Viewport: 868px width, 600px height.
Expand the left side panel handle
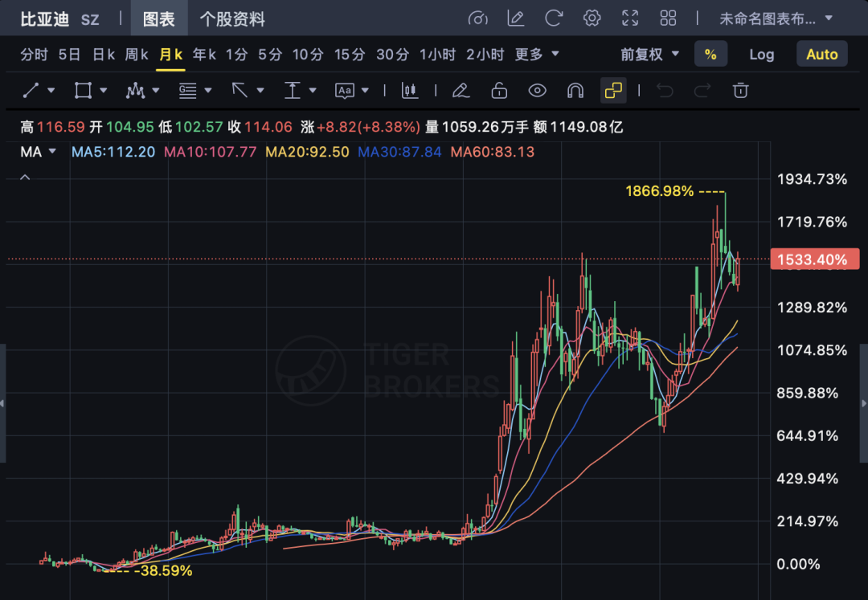[x=2, y=403]
